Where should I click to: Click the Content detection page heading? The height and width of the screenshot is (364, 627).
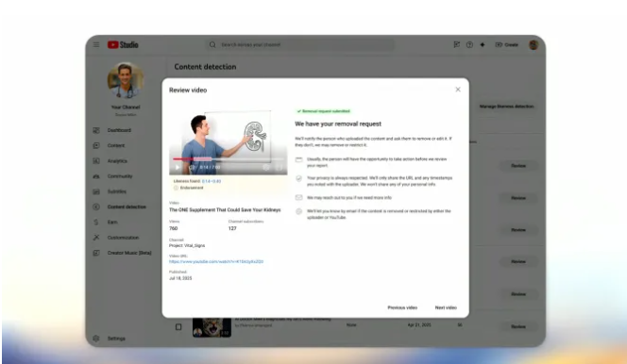coord(205,67)
